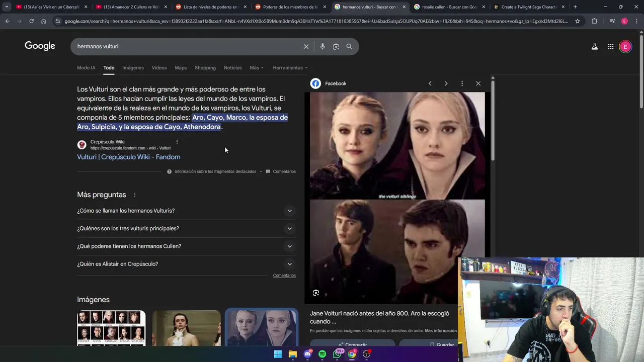Switch to Shopping results tab
This screenshot has height=362, width=644.
pos(205,68)
